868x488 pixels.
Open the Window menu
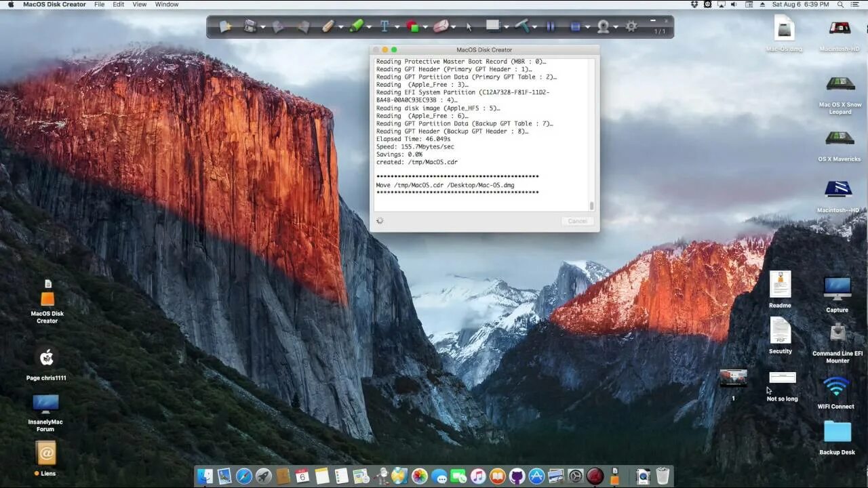point(167,4)
